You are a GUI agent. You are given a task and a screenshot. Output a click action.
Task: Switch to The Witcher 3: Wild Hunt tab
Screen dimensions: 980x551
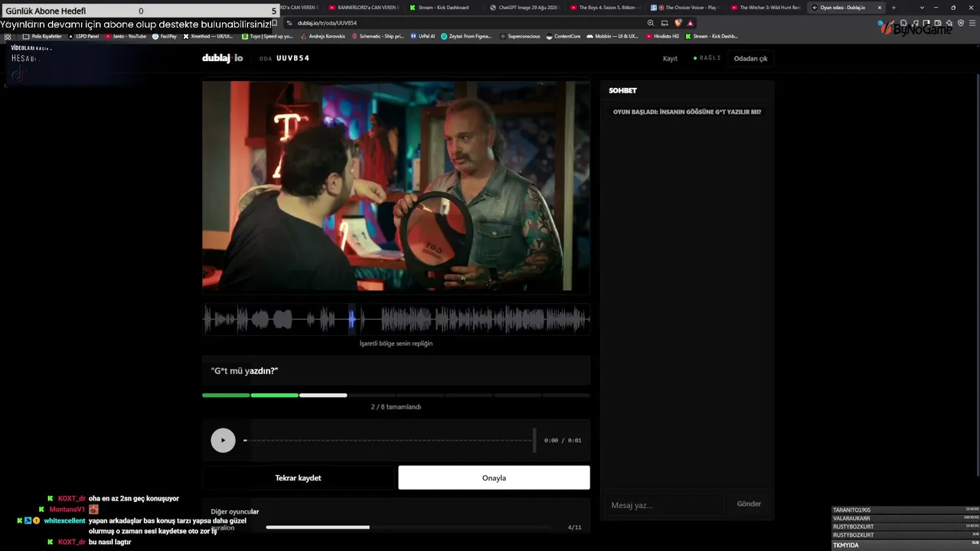765,8
